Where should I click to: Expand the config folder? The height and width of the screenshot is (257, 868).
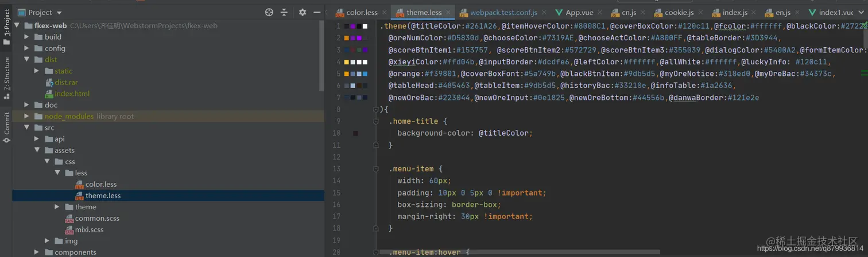(26, 48)
